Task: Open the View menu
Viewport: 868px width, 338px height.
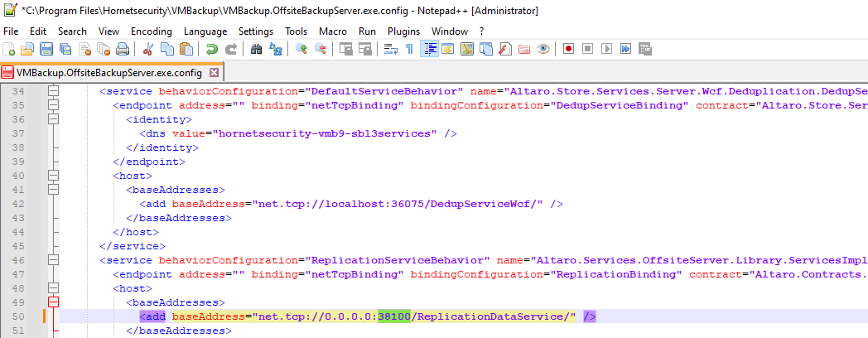Action: click(x=109, y=31)
